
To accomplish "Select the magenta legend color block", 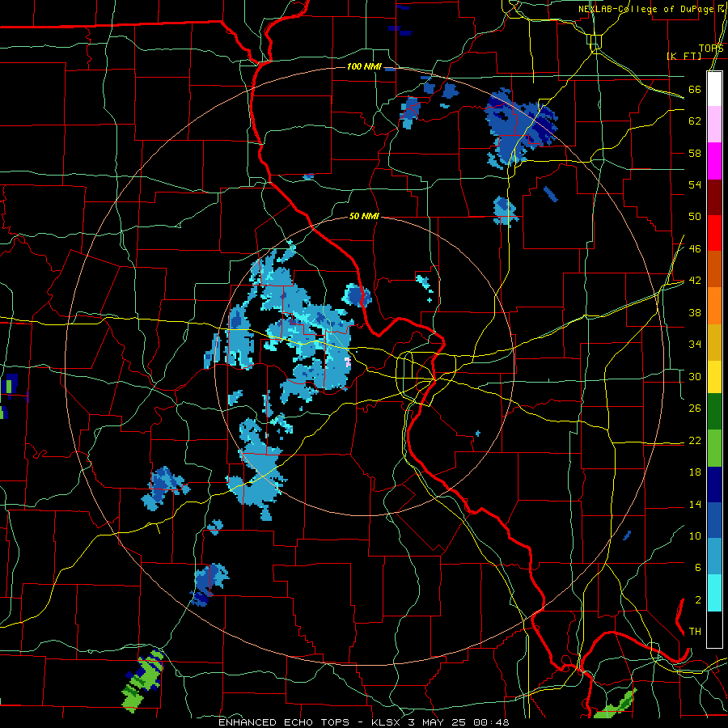I will (x=714, y=161).
